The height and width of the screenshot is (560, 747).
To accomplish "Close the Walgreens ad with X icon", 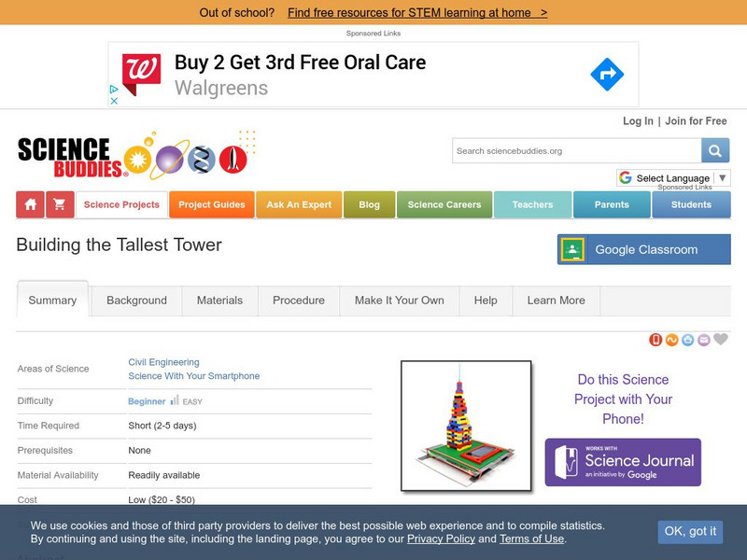I will [114, 101].
